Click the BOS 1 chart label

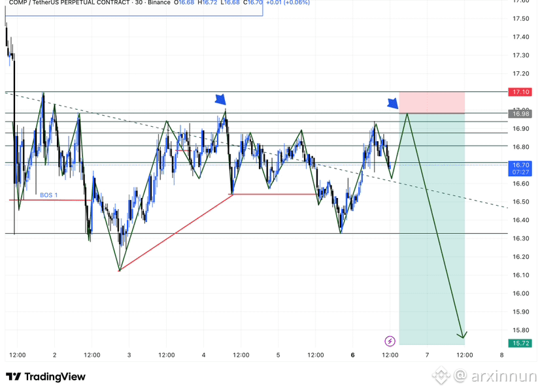tap(49, 195)
